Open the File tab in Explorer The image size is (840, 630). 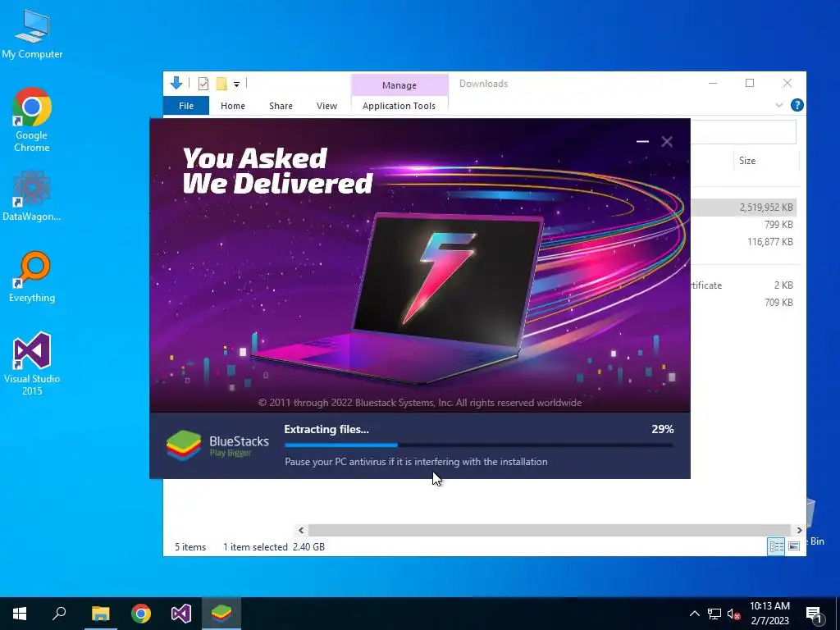coord(186,106)
